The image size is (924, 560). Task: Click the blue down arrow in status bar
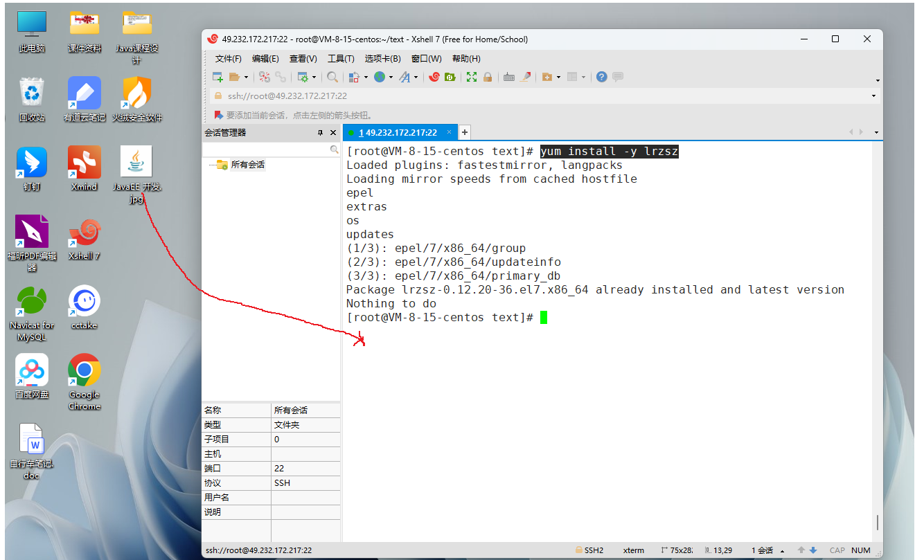pyautogui.click(x=813, y=550)
